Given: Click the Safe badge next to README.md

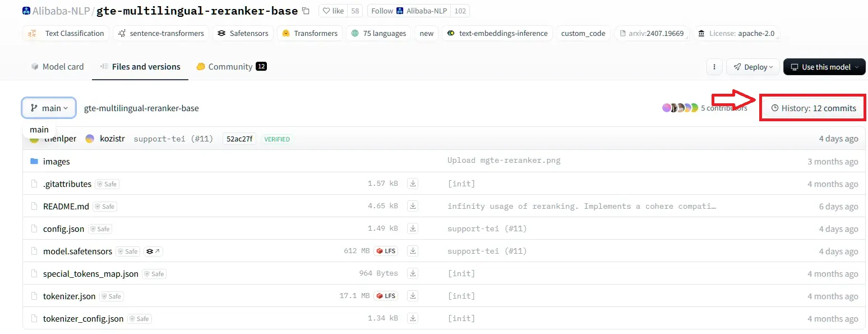Looking at the screenshot, I should point(105,207).
